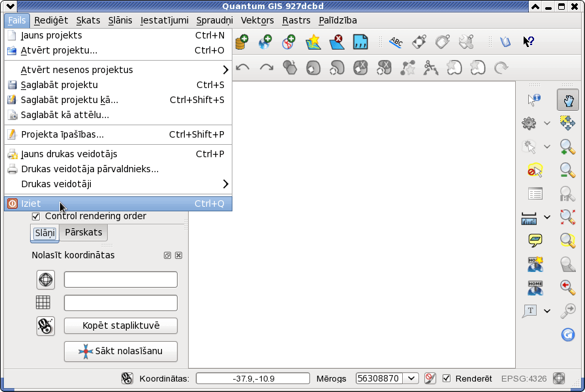Switch to the Slāņi tab

click(x=45, y=234)
